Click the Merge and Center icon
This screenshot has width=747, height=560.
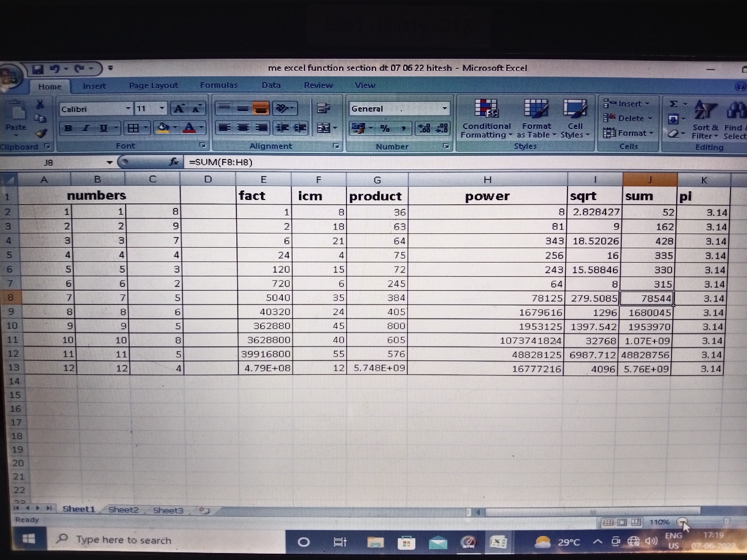pos(323,128)
